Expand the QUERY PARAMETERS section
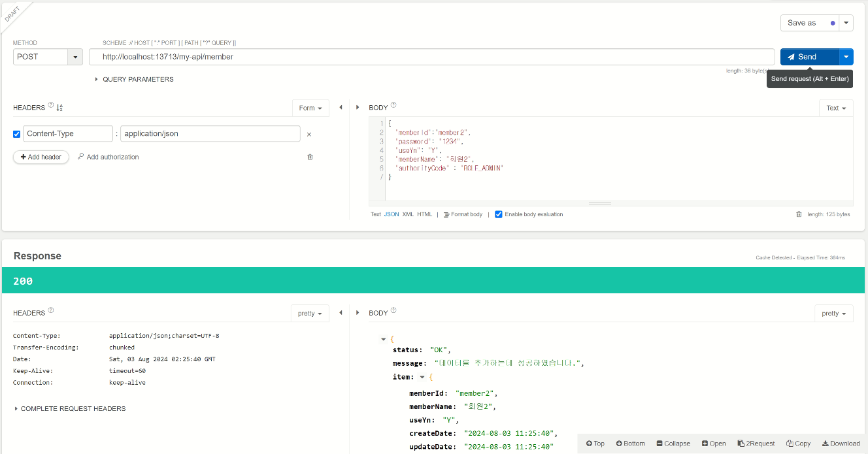Screen dimensions: 868x454 (x=134, y=79)
